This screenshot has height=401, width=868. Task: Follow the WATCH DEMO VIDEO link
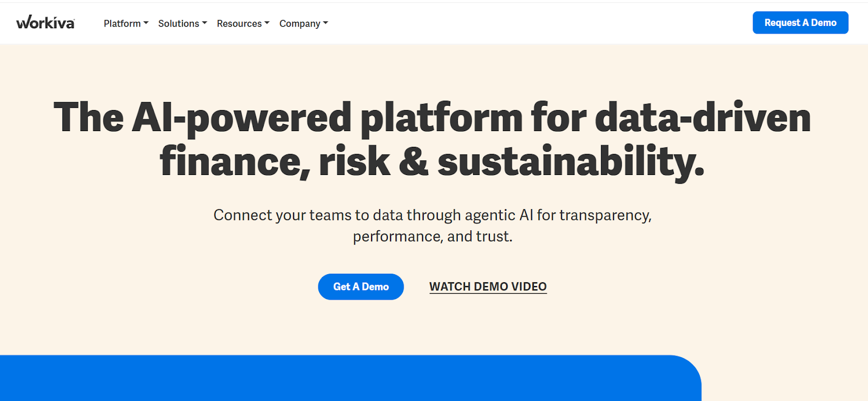[488, 287]
